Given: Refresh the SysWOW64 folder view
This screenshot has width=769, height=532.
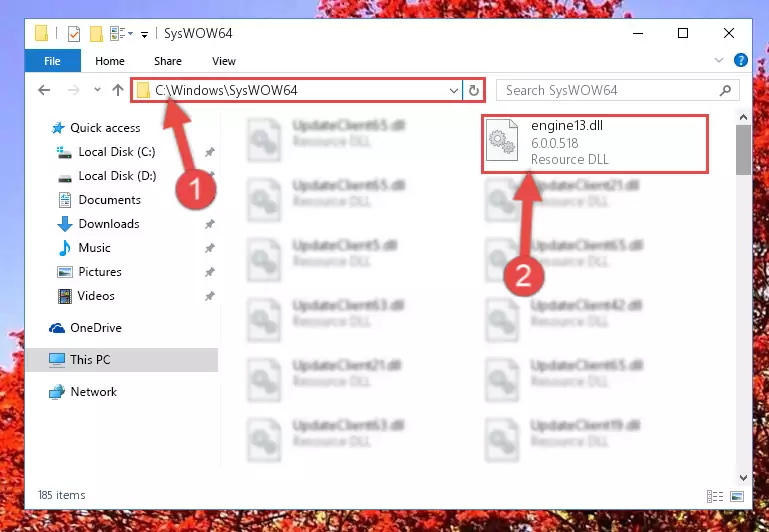Looking at the screenshot, I should pos(473,91).
